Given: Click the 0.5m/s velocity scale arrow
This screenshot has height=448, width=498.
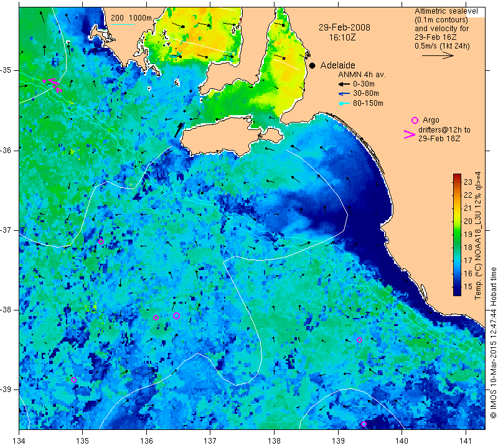Looking at the screenshot, I should pyautogui.click(x=438, y=55).
